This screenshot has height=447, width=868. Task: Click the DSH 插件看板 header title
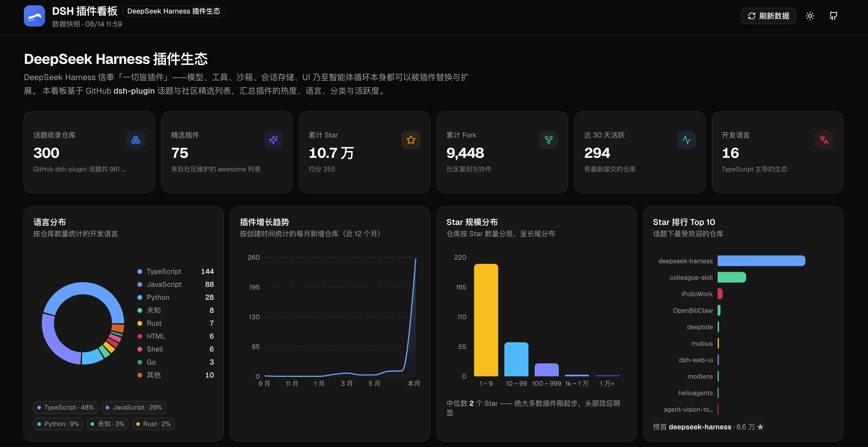(x=84, y=11)
